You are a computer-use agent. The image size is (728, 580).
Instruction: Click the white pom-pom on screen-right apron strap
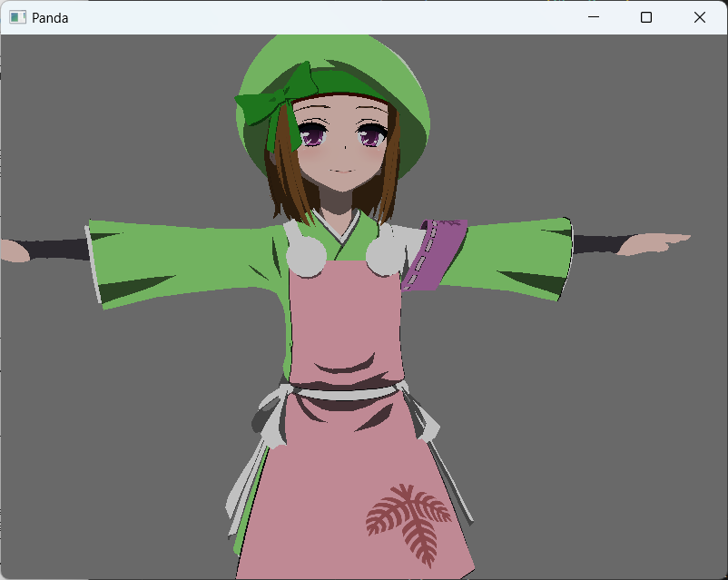tap(382, 258)
